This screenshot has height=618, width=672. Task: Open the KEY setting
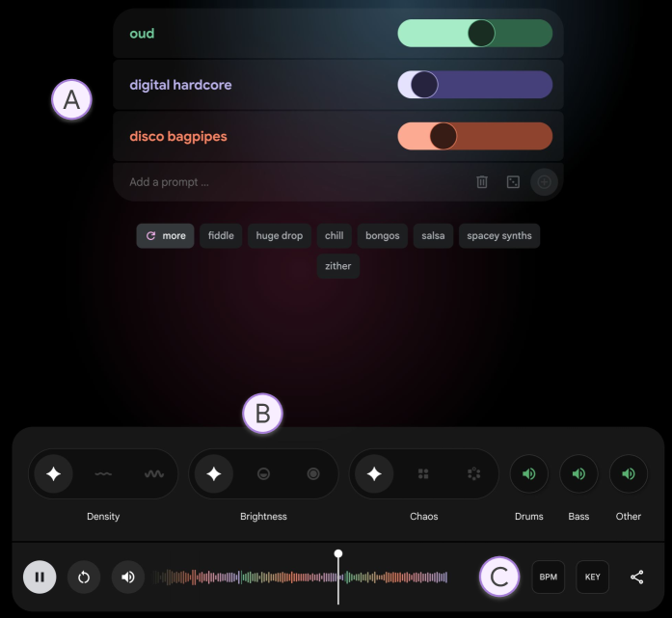coord(592,578)
